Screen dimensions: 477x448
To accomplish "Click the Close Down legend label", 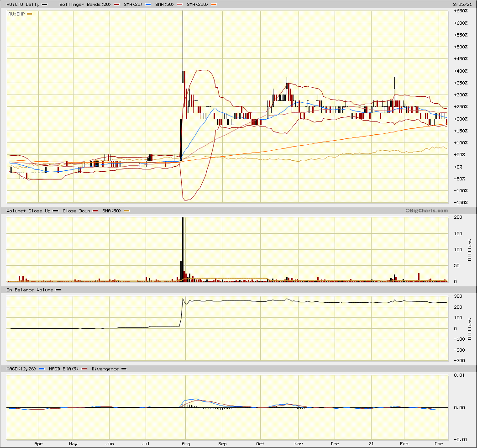I will [76, 211].
